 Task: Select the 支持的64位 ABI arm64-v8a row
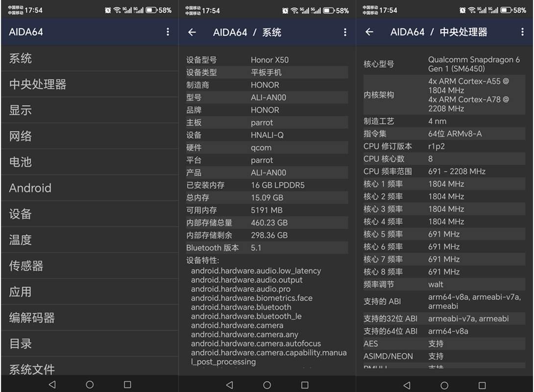tap(444, 331)
